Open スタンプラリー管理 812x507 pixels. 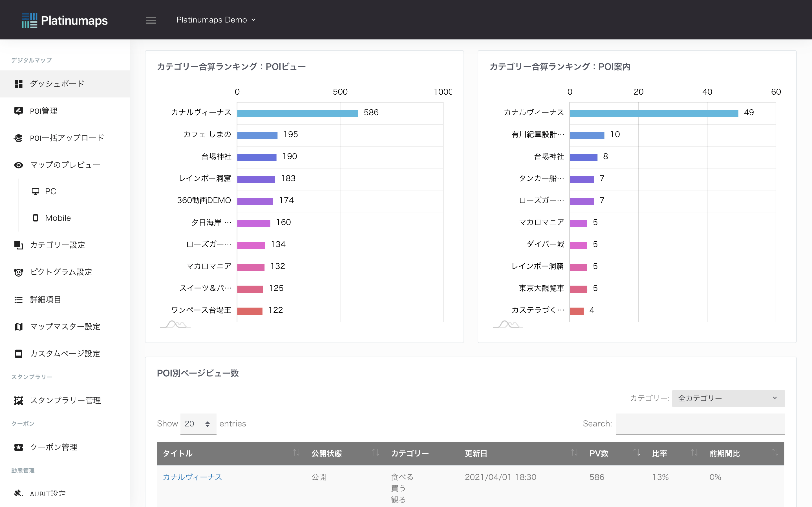65,400
